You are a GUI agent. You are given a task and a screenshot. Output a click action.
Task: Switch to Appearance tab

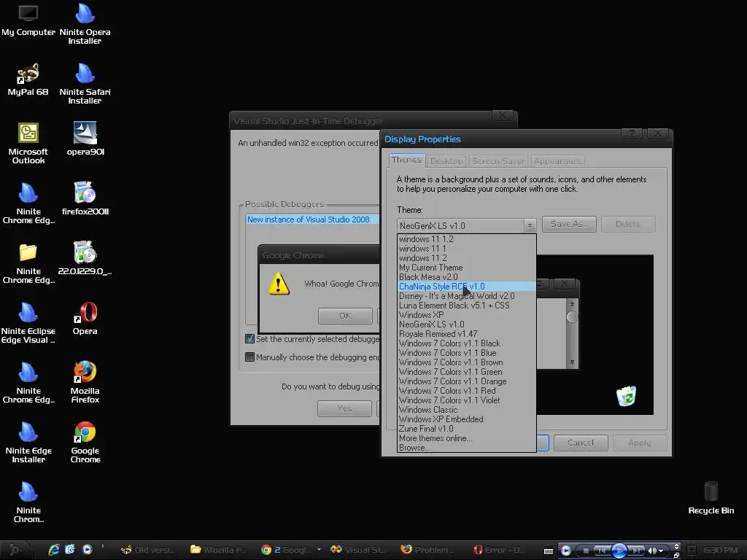(557, 161)
